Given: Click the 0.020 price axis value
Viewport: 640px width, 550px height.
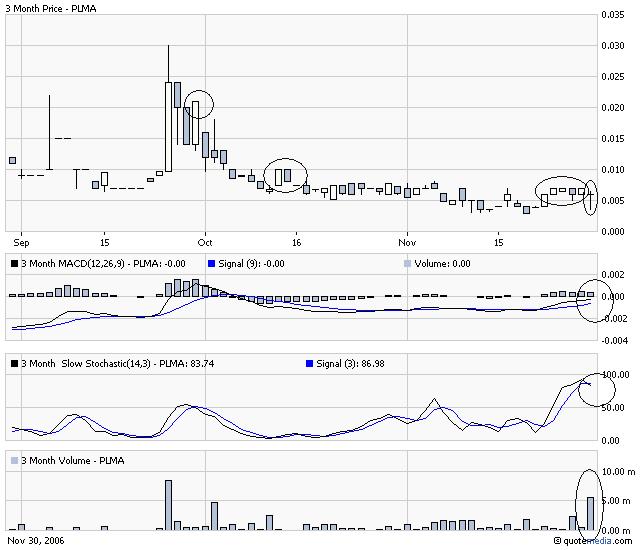Looking at the screenshot, I should (613, 108).
